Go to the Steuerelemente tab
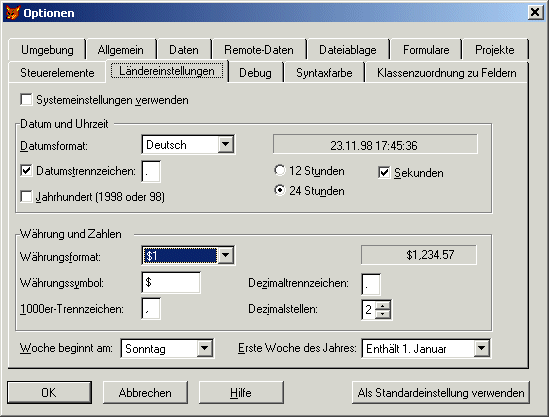Image resolution: width=549 pixels, height=417 pixels. (57, 72)
